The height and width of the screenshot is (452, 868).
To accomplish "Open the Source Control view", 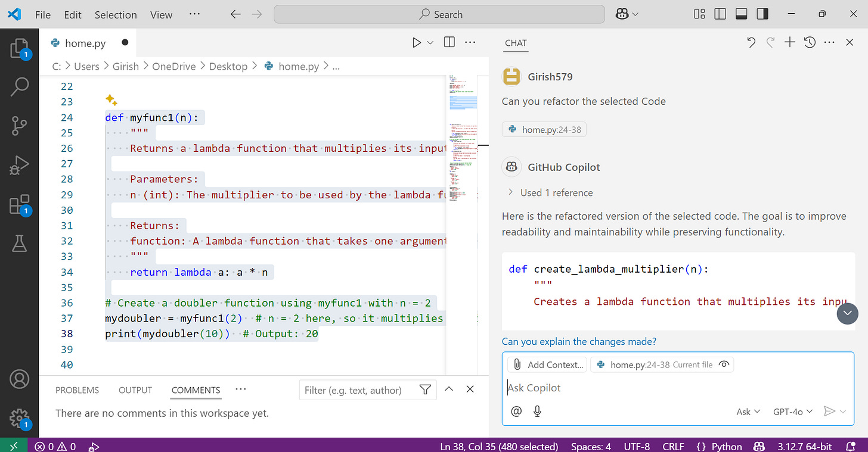I will (20, 126).
